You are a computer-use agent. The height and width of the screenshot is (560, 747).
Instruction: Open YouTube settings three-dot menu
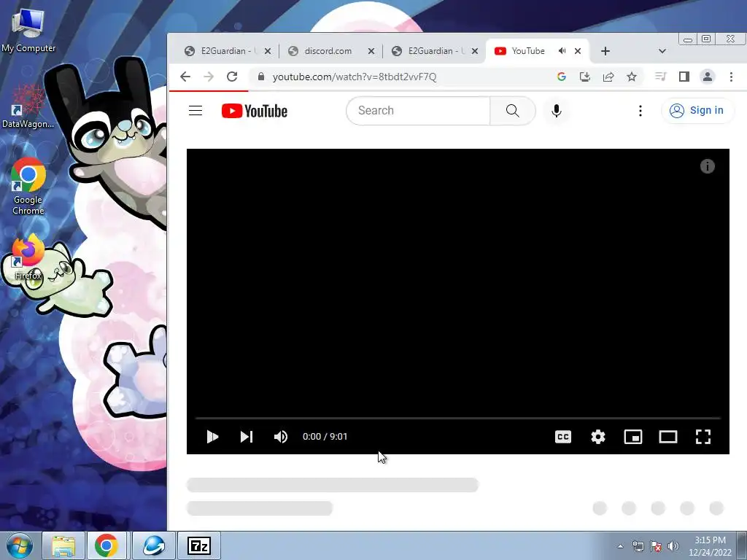[x=640, y=111]
